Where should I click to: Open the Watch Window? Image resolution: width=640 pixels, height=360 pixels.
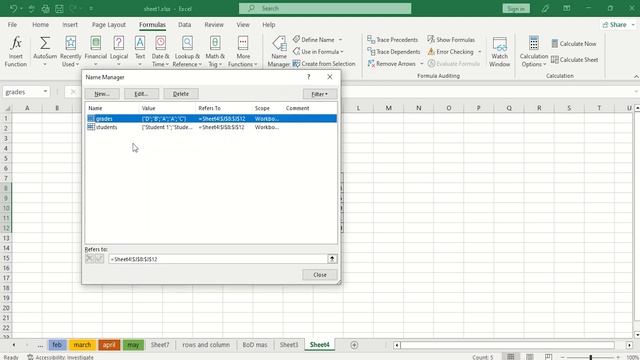click(499, 51)
